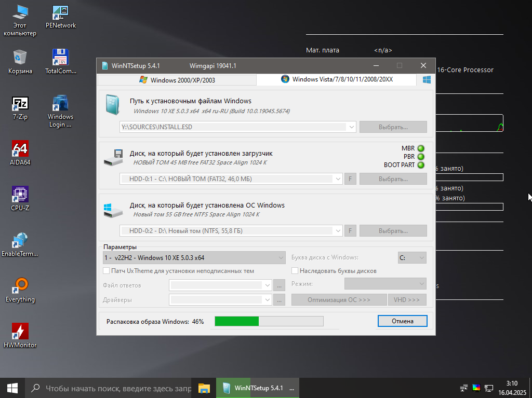Select the CPU-Z desktop shortcut
The image size is (532, 398).
pos(20,199)
